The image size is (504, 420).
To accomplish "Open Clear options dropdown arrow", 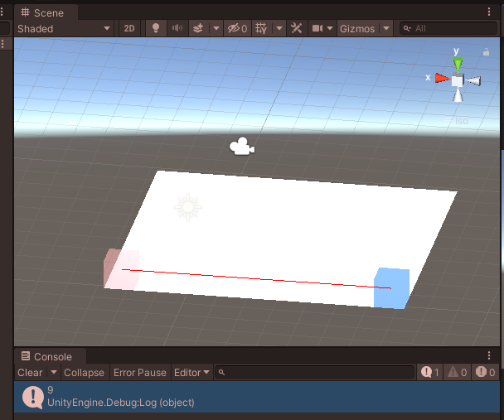I will 54,372.
